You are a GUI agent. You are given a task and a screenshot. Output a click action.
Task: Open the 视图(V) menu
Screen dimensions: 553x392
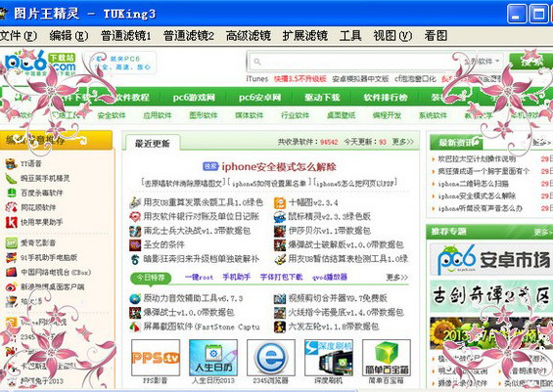392,35
